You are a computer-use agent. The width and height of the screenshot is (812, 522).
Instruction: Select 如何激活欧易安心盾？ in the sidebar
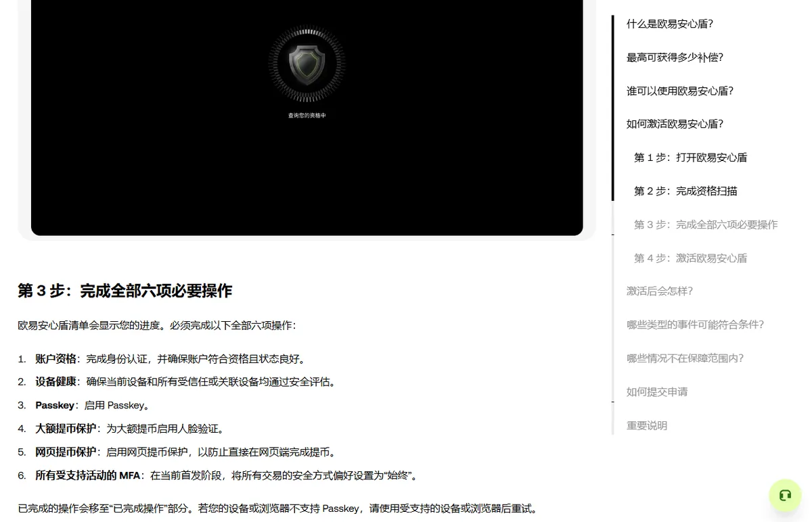675,124
